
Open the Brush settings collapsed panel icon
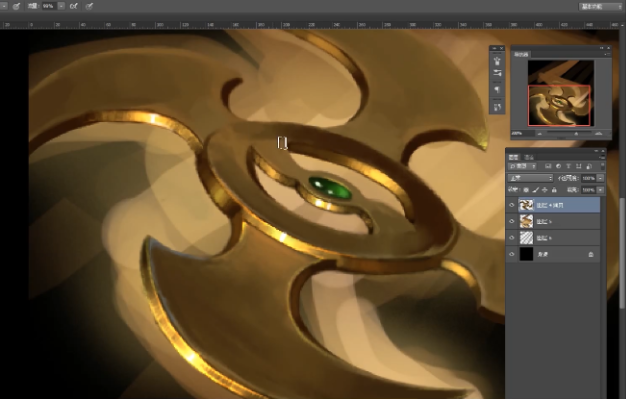(x=497, y=73)
